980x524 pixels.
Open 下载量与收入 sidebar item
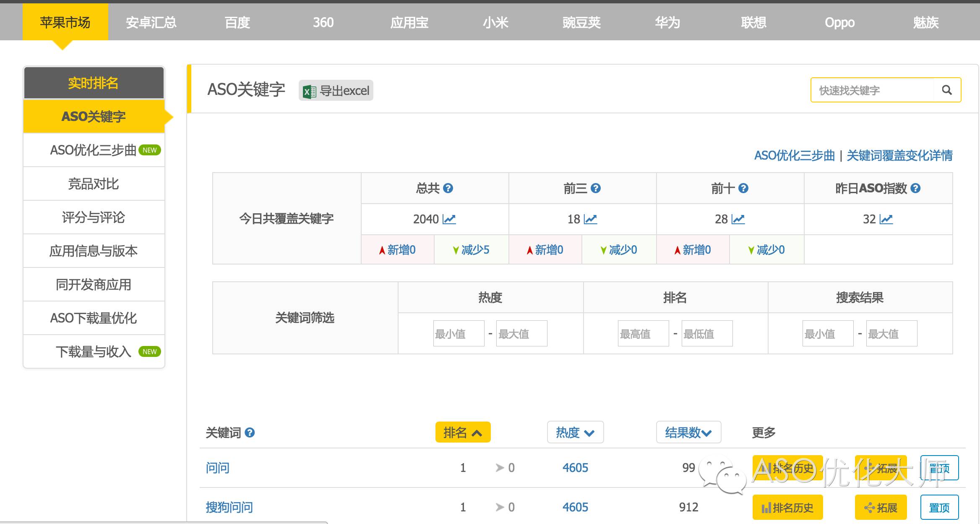94,351
